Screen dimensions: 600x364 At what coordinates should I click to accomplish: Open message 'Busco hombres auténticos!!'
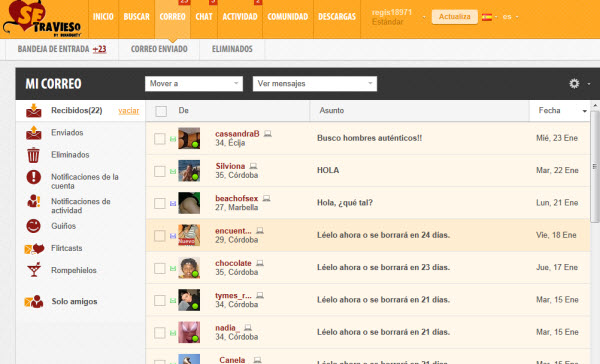370,138
